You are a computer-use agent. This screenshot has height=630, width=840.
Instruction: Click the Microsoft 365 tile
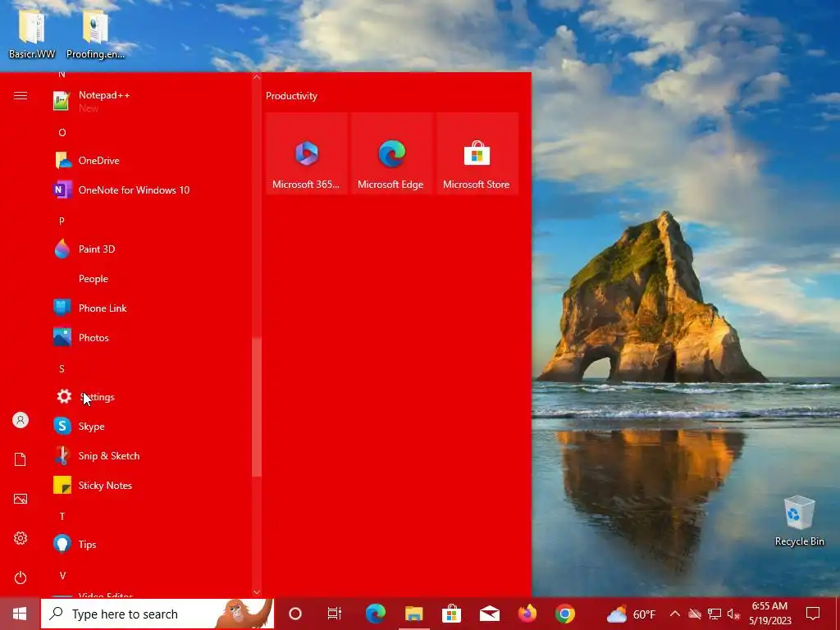pyautogui.click(x=307, y=153)
